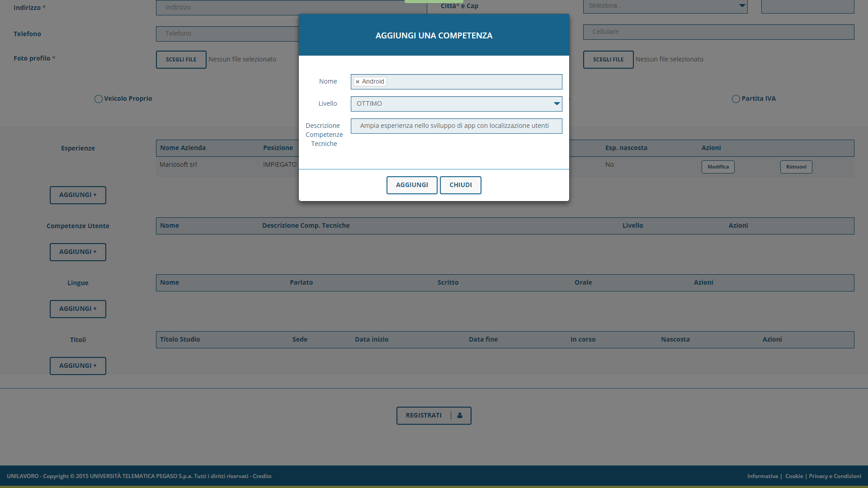Image resolution: width=868 pixels, height=488 pixels.
Task: Click the Nascosta column header
Action: [x=675, y=340]
